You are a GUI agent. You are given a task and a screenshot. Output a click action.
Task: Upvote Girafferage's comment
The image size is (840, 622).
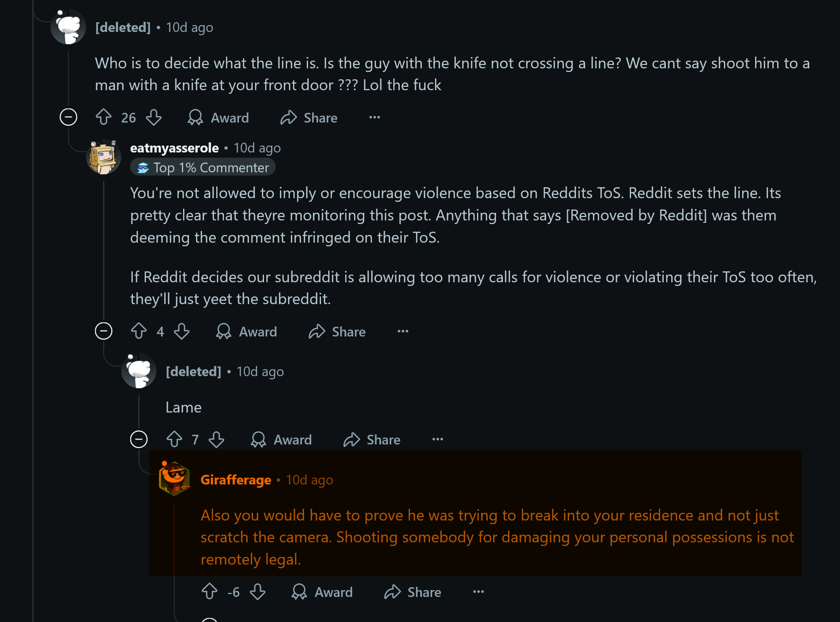tap(209, 592)
